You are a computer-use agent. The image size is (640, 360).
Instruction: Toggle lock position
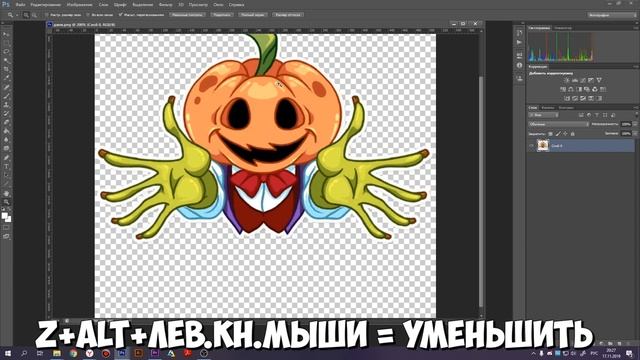click(565, 134)
